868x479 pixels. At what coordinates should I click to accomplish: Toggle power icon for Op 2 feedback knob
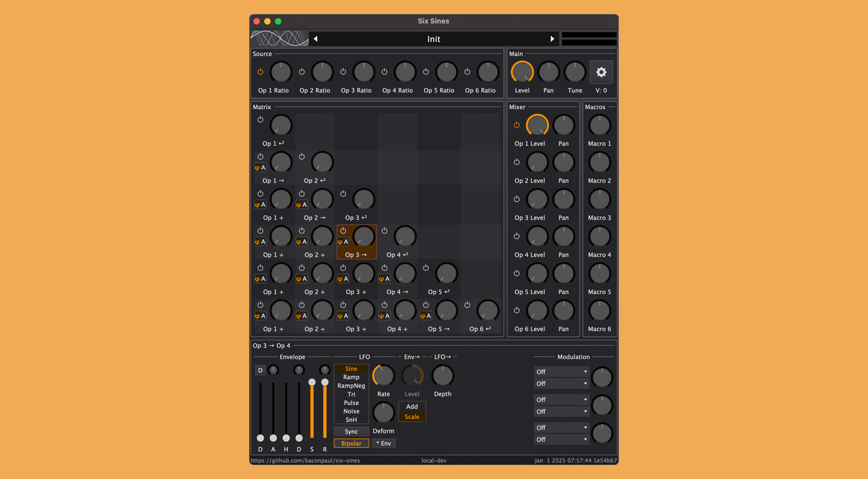point(302,157)
